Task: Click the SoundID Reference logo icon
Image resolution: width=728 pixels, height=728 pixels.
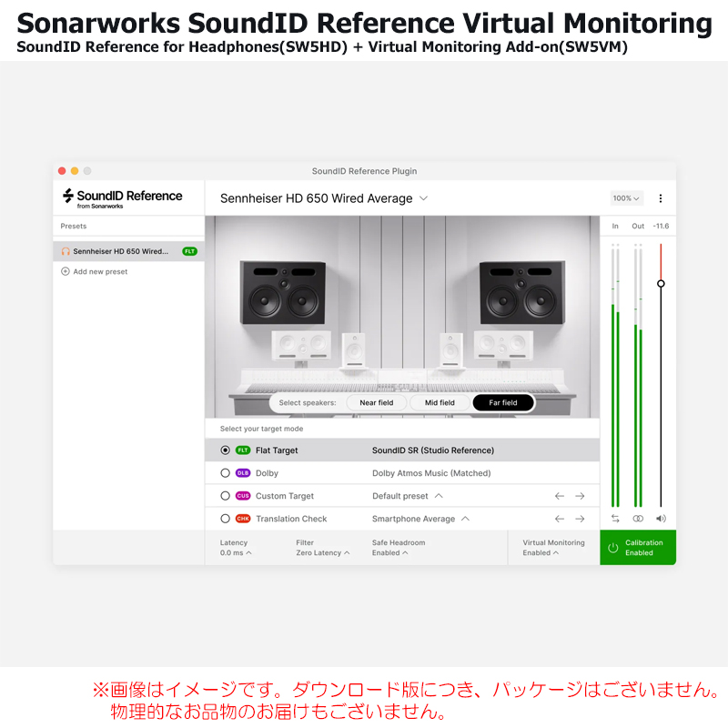Action: coord(67,196)
